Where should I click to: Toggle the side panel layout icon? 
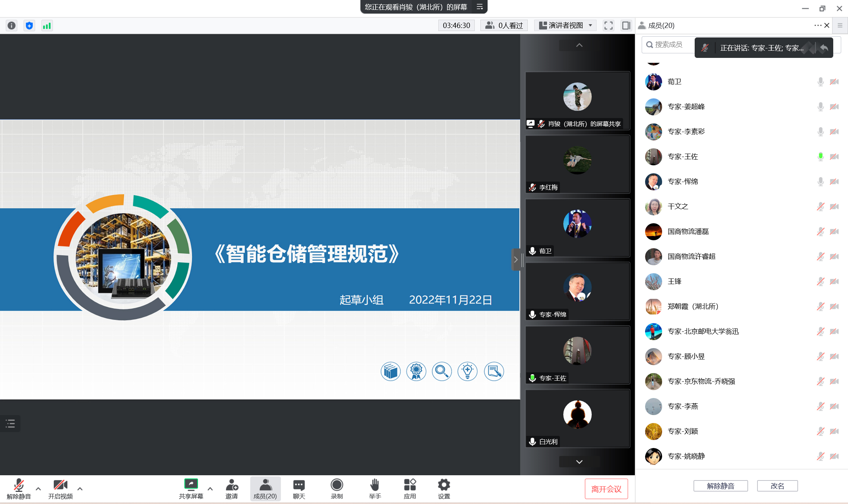626,25
